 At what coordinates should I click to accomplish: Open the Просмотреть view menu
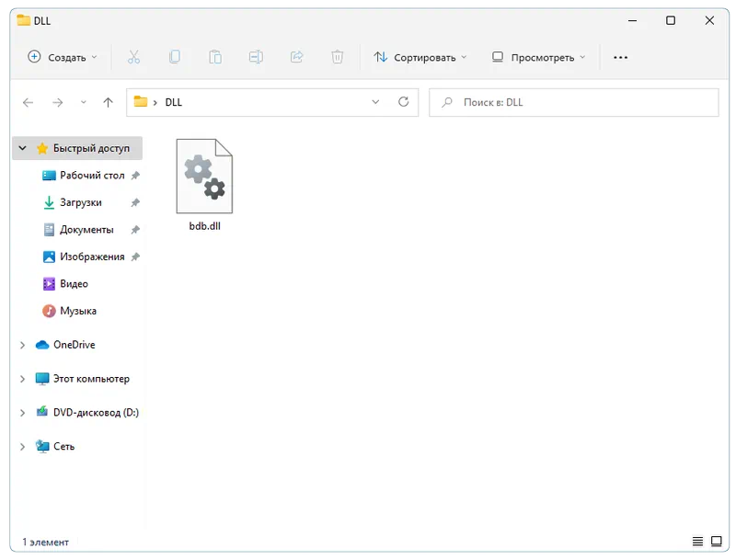(x=539, y=57)
